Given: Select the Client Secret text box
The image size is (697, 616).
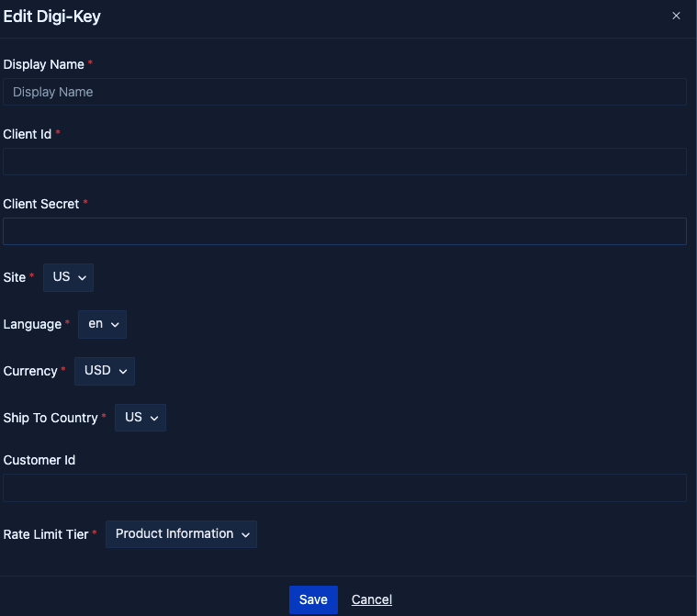Looking at the screenshot, I should click(344, 231).
